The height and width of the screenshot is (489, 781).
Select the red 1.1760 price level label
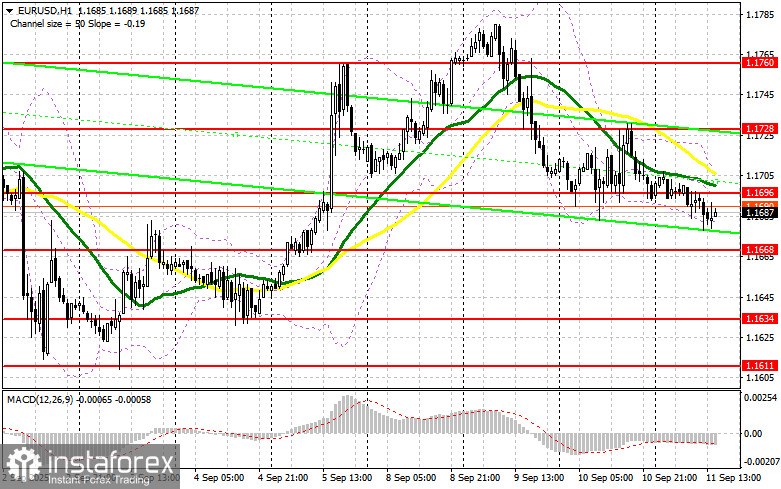[760, 63]
